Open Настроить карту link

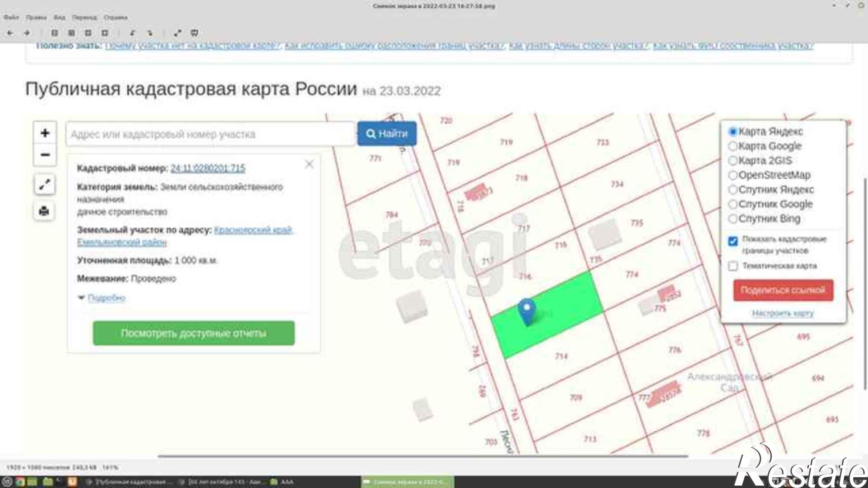coord(783,313)
